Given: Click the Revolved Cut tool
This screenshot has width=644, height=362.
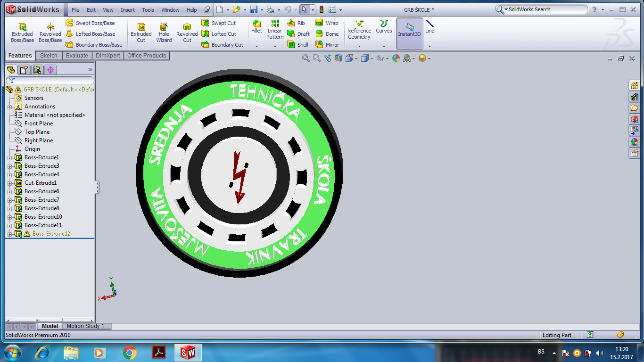Looking at the screenshot, I should point(187,32).
